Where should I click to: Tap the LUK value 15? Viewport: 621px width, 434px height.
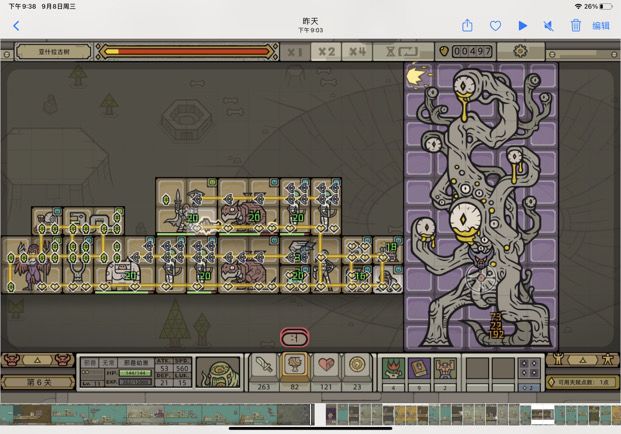pos(182,383)
